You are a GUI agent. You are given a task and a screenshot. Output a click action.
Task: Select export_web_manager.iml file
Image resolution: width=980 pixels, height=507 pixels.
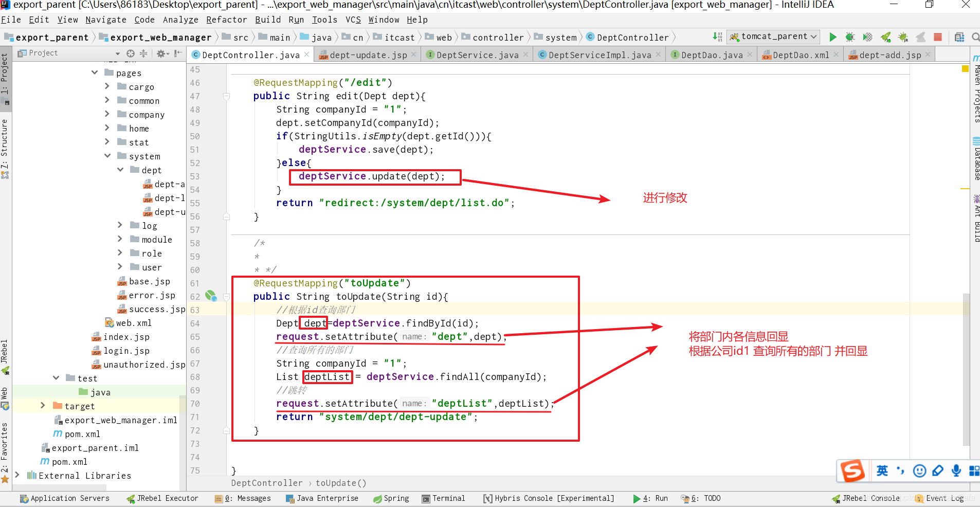[x=116, y=420]
